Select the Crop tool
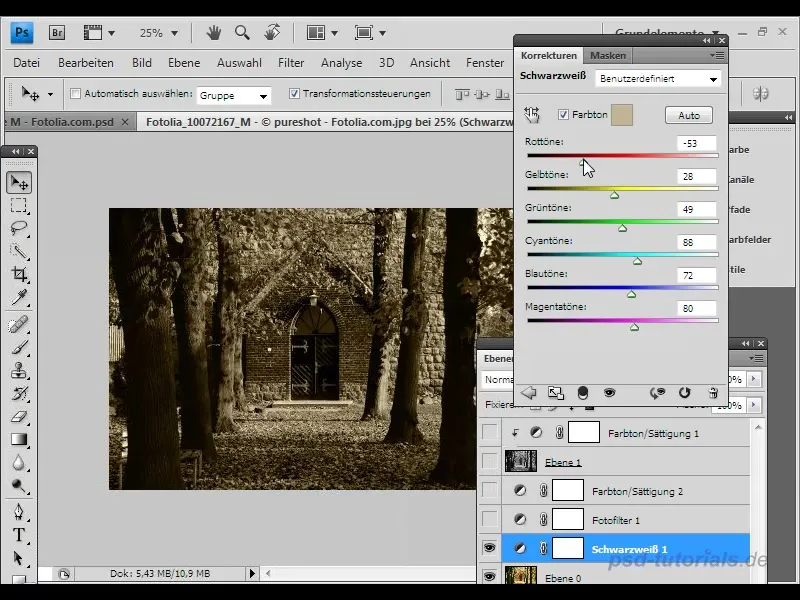This screenshot has width=800, height=600. [19, 274]
